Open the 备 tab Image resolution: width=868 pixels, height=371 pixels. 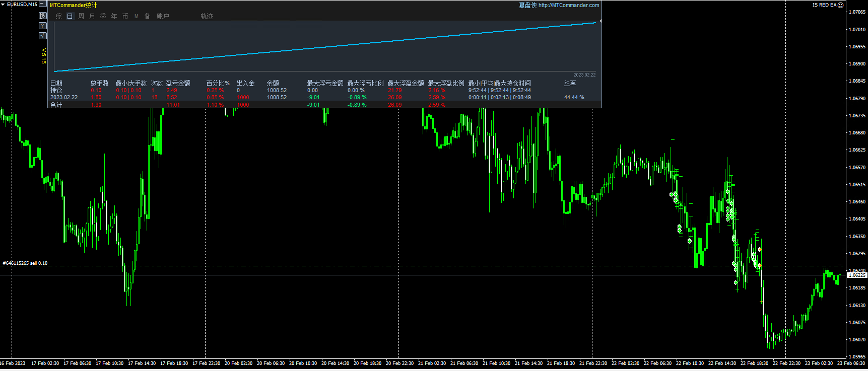[x=148, y=16]
